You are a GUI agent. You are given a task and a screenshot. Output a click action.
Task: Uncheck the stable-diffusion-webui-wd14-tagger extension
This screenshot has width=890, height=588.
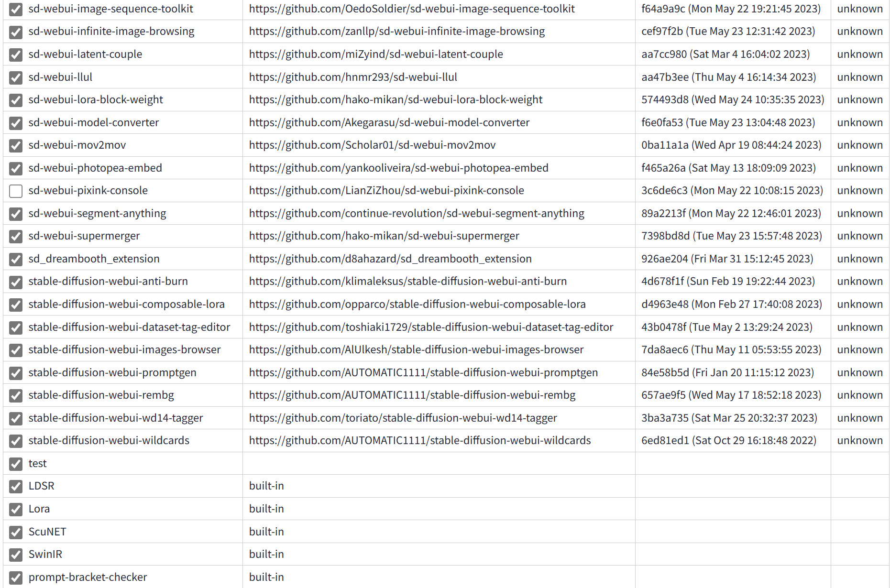[16, 418]
